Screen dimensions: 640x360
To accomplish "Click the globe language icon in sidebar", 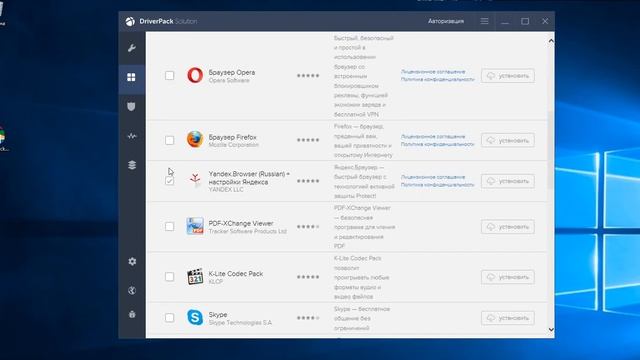I will pos(132,290).
